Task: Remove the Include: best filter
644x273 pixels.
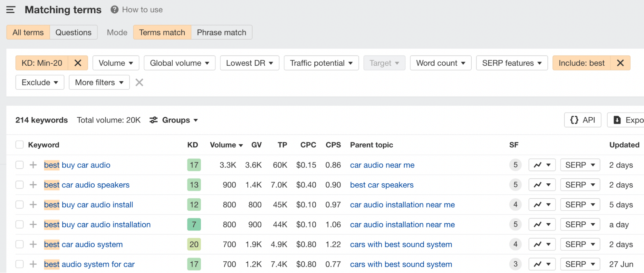Action: [x=620, y=63]
